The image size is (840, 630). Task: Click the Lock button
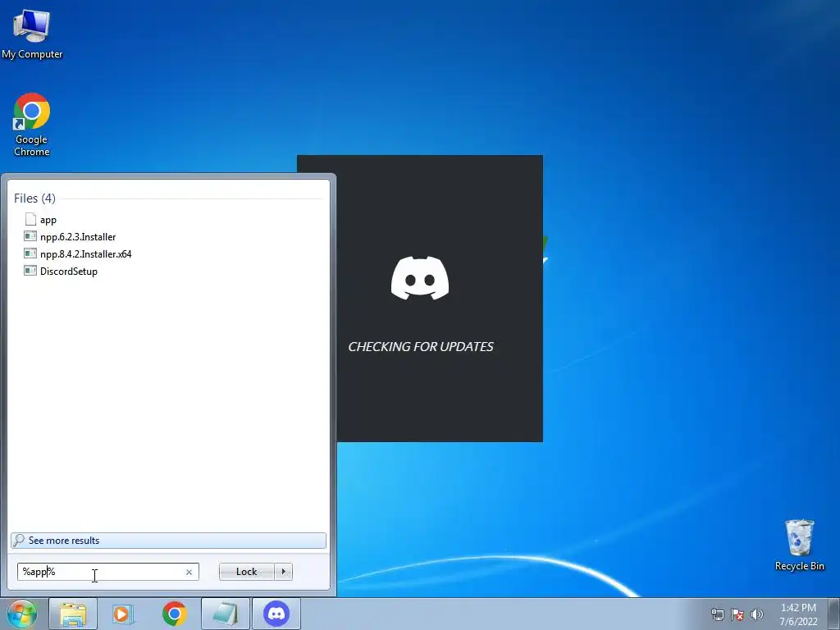click(x=246, y=572)
